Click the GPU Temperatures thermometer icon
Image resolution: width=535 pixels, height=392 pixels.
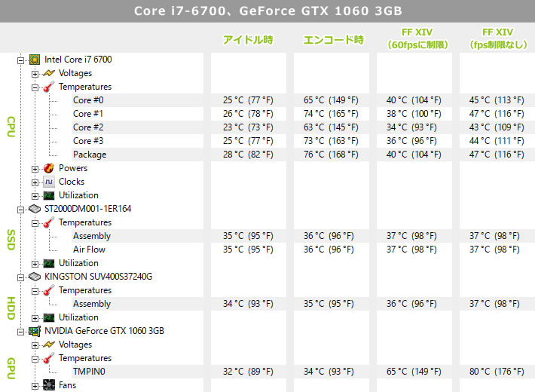pos(49,358)
